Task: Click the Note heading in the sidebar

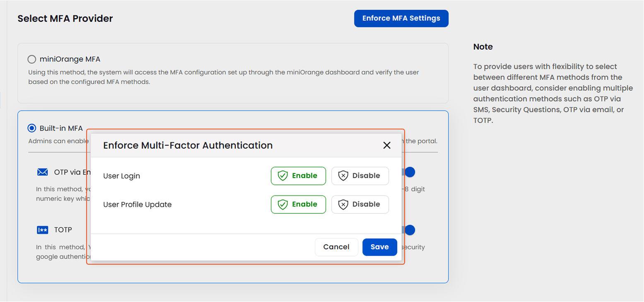Action: tap(482, 46)
